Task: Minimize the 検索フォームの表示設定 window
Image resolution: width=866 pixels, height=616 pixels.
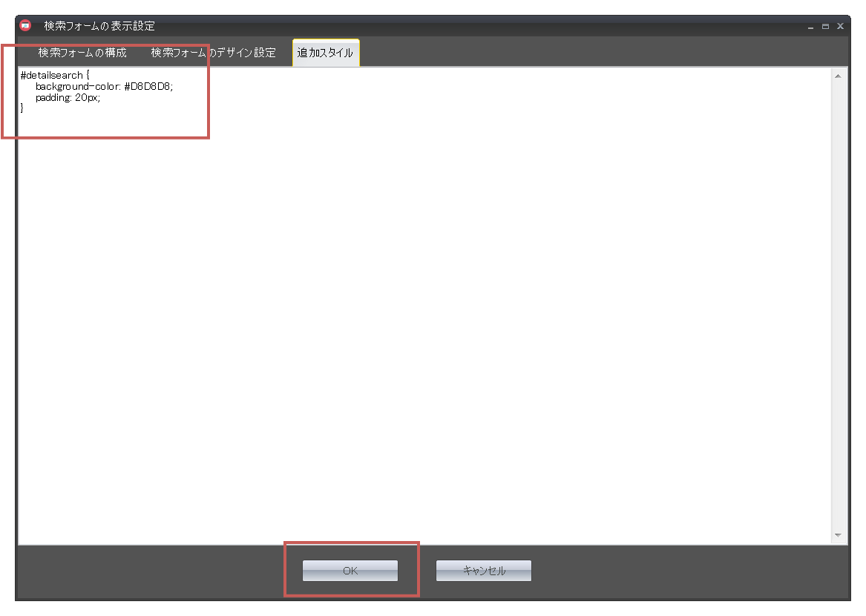Action: click(x=810, y=27)
